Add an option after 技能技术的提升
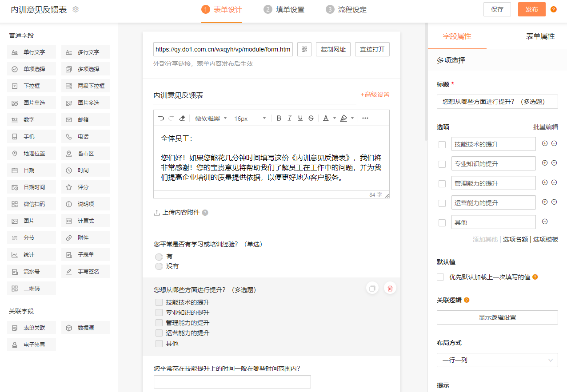This screenshot has width=567, height=392. coord(545,143)
